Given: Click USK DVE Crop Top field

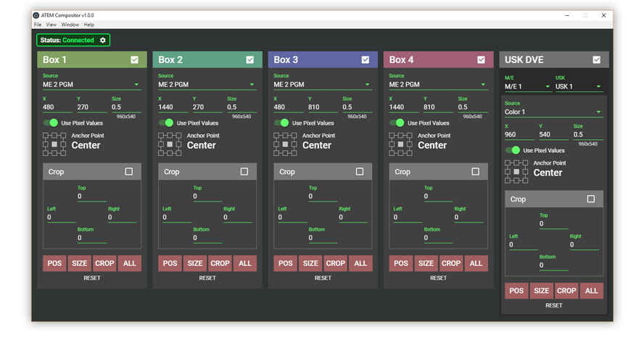Looking at the screenshot, I should 553,224.
